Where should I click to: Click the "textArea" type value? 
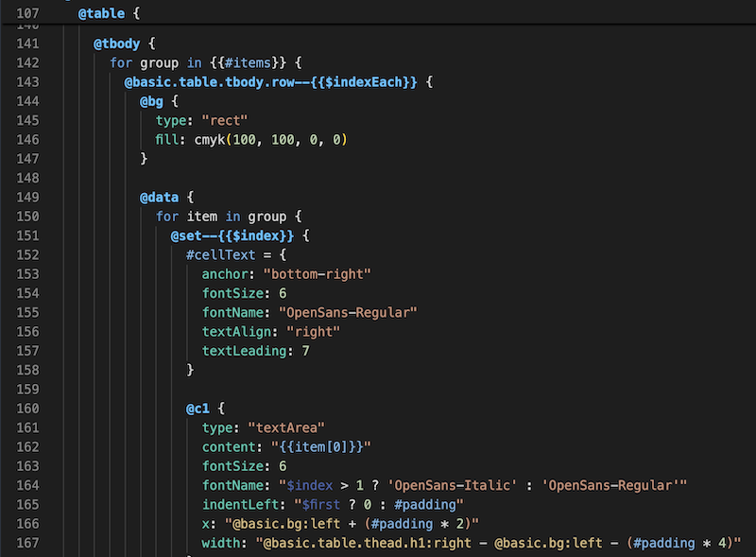[286, 428]
